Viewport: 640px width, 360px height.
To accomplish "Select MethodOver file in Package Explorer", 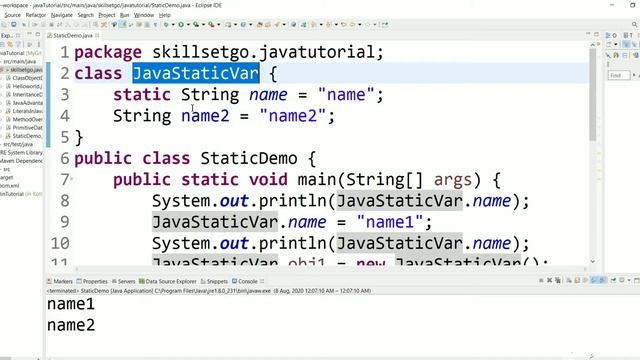I will 24,119.
